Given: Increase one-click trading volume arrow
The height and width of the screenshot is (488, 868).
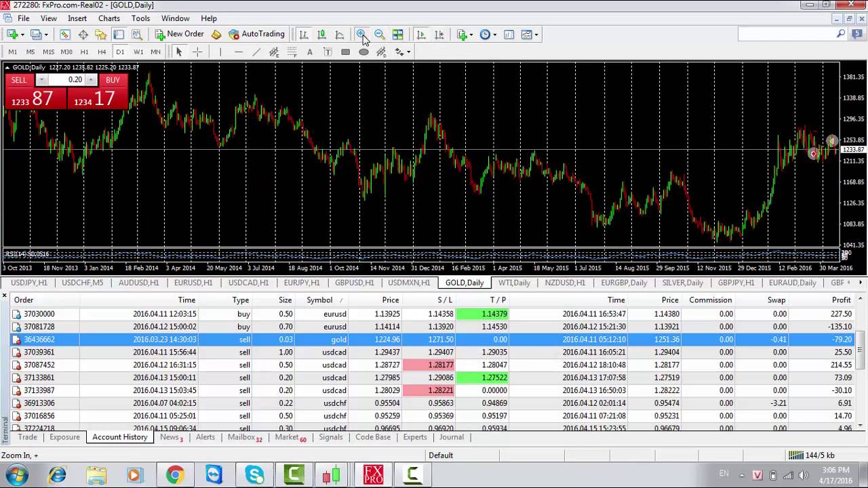Looking at the screenshot, I should click(x=91, y=80).
